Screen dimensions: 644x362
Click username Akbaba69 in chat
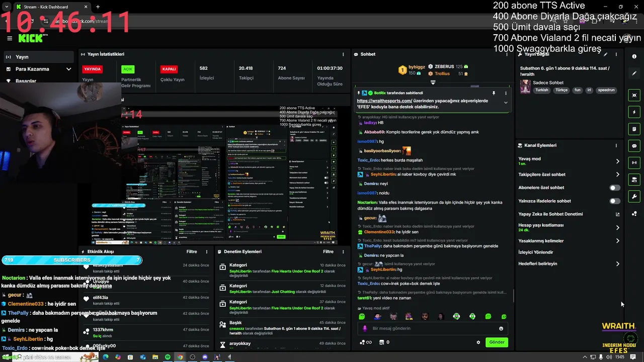click(374, 132)
